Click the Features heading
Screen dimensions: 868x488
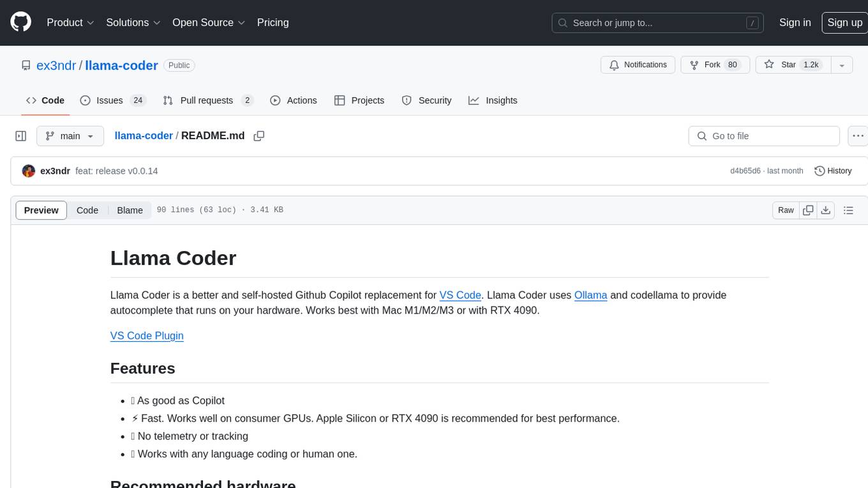click(143, 369)
